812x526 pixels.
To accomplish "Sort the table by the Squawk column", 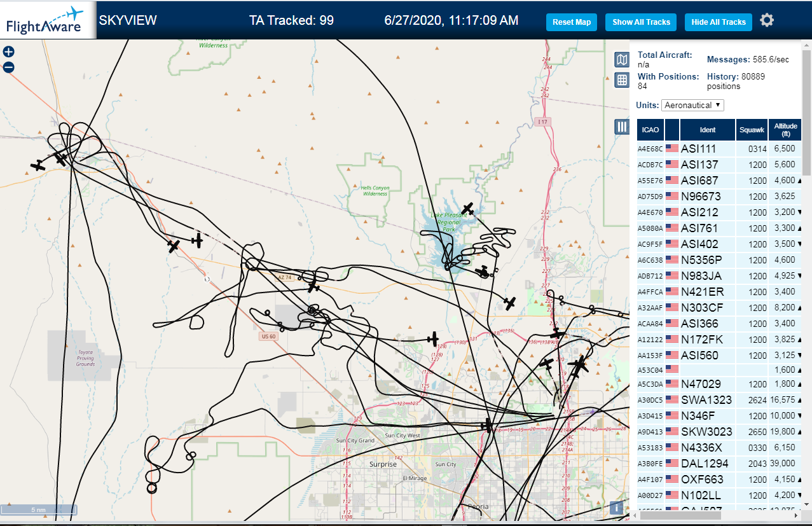I will (752, 130).
